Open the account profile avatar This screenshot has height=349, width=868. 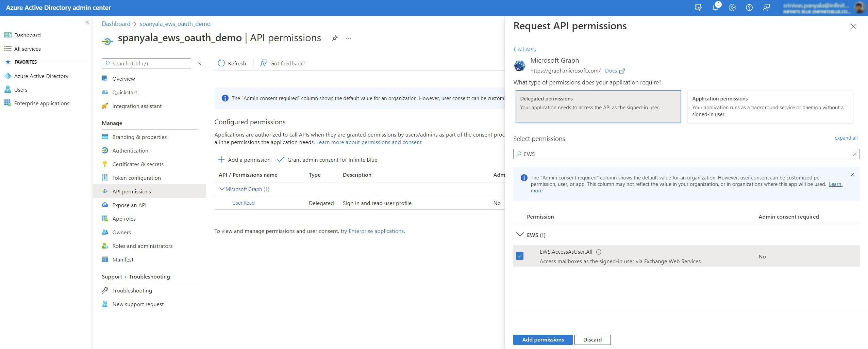coord(859,7)
